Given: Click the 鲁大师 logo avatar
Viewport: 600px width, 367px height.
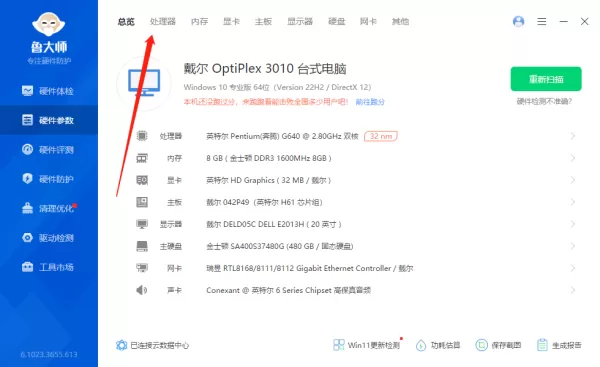Looking at the screenshot, I should tap(49, 24).
